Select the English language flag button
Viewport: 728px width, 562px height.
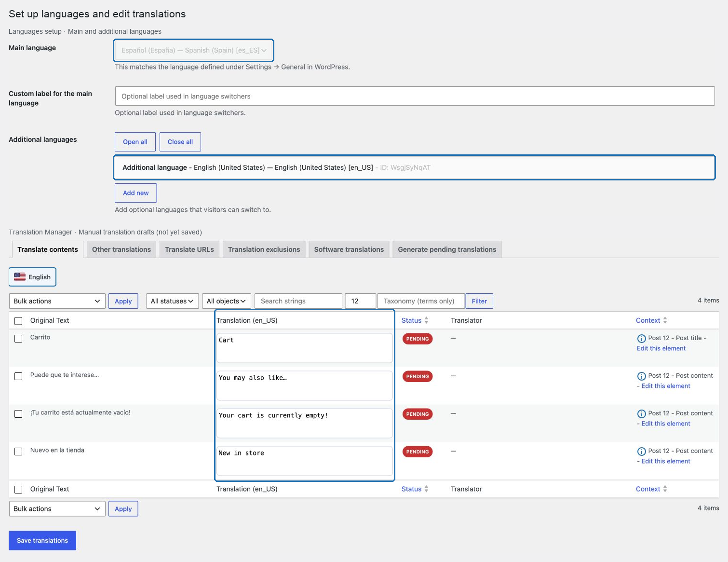pos(32,277)
